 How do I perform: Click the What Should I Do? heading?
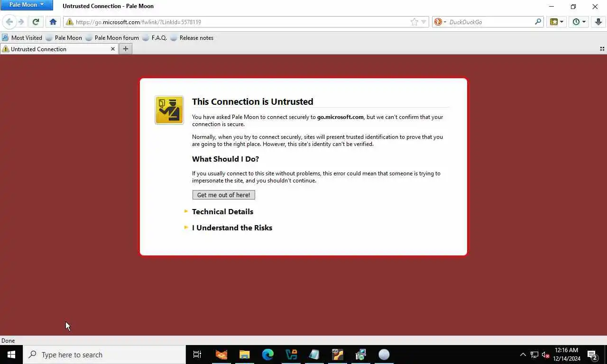pos(225,159)
